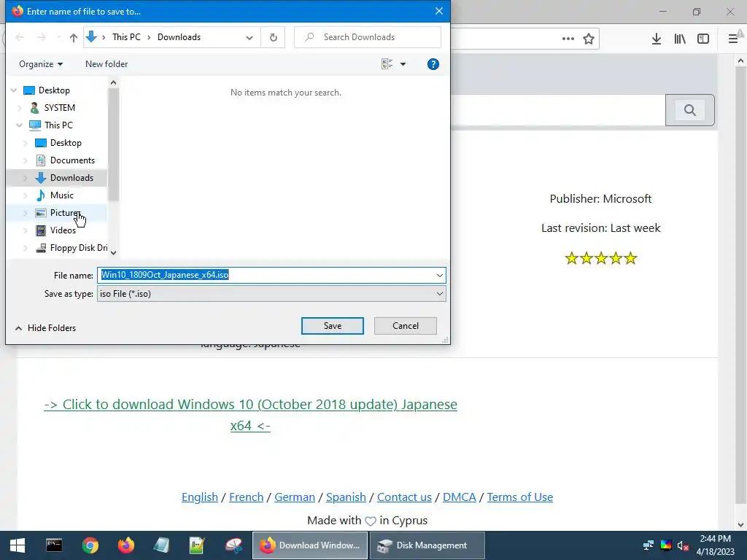Switch to Disk Management taskbar window

427,545
